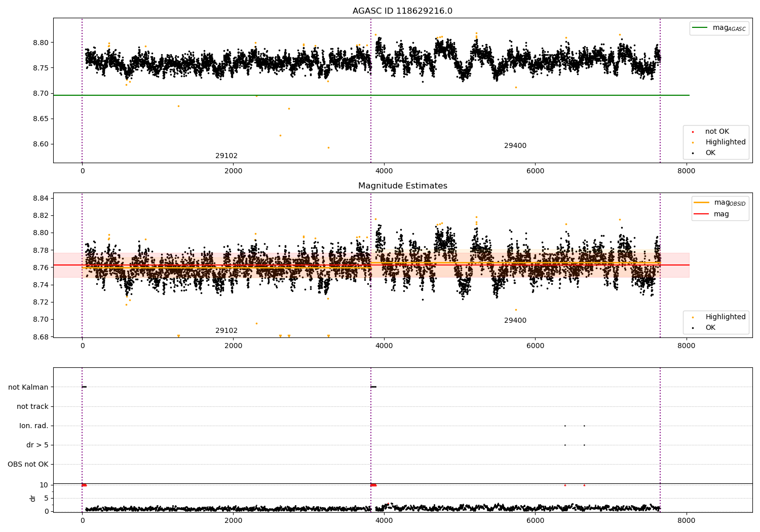760x532 pixels.
Task: Click the '29102' obsid label in top plot
Action: pyautogui.click(x=226, y=156)
